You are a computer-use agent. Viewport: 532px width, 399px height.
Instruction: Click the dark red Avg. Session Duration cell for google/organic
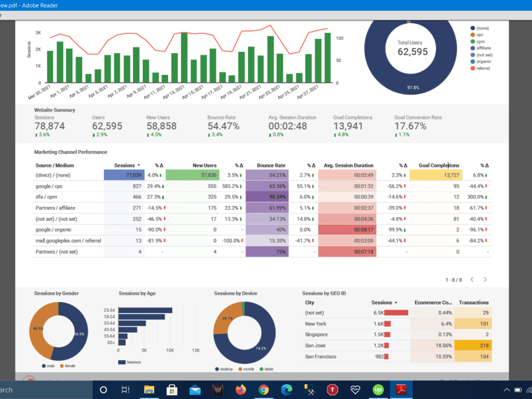347,229
